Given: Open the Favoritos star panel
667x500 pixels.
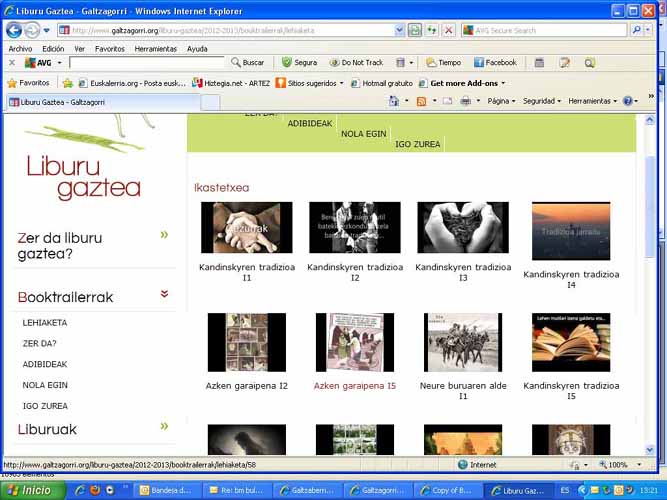Looking at the screenshot, I should point(29,83).
